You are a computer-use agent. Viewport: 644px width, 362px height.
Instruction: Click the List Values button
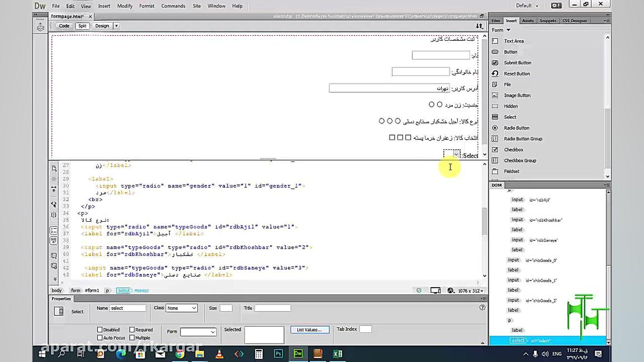[309, 329]
